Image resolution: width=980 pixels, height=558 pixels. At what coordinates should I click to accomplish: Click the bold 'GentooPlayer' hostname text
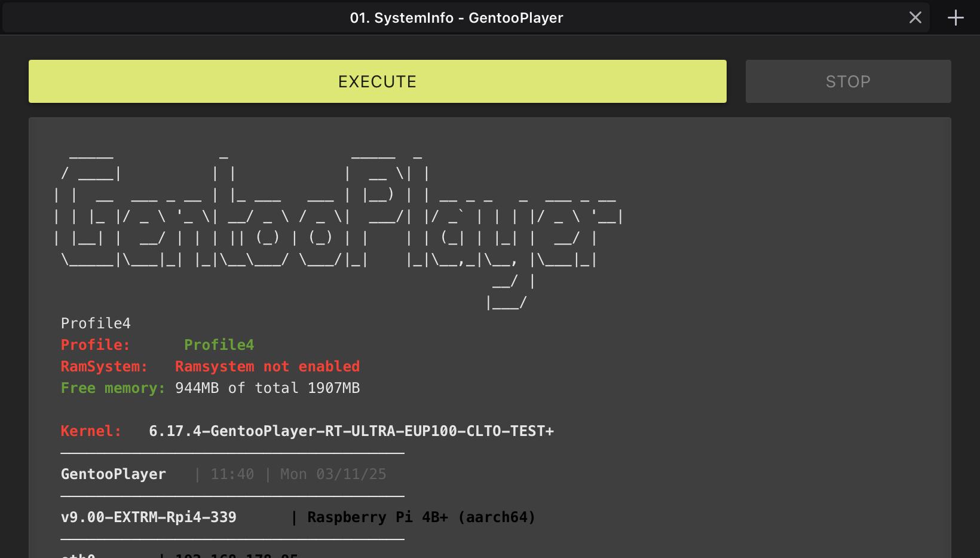113,474
